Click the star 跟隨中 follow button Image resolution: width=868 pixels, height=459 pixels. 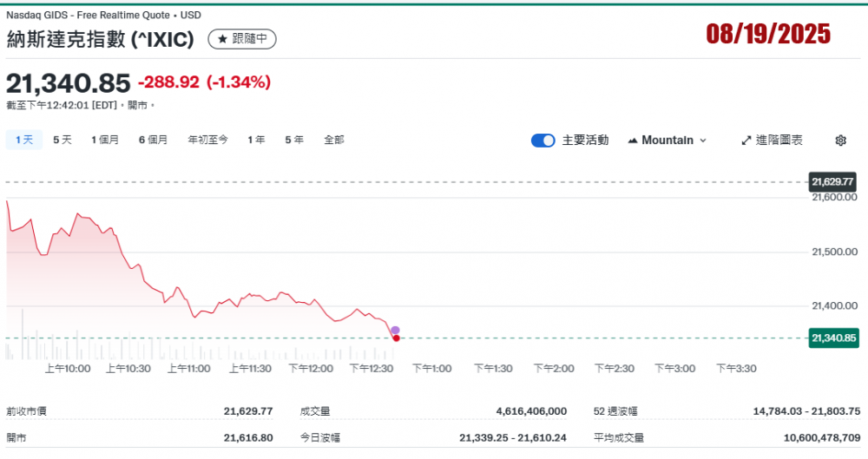242,39
